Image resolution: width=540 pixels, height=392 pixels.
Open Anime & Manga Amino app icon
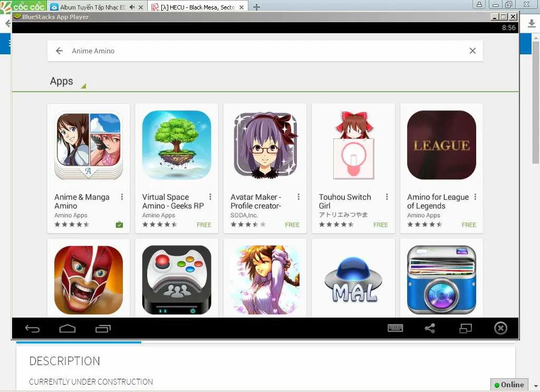tap(89, 146)
